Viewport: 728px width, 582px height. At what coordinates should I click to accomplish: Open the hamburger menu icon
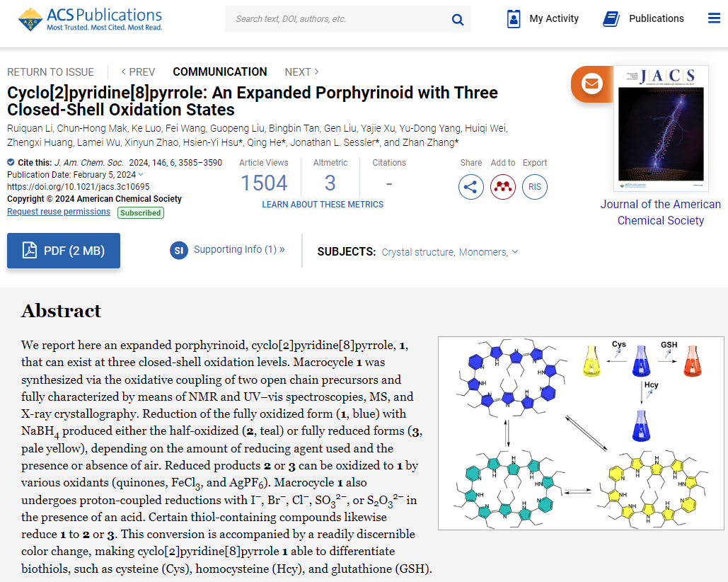click(x=714, y=18)
